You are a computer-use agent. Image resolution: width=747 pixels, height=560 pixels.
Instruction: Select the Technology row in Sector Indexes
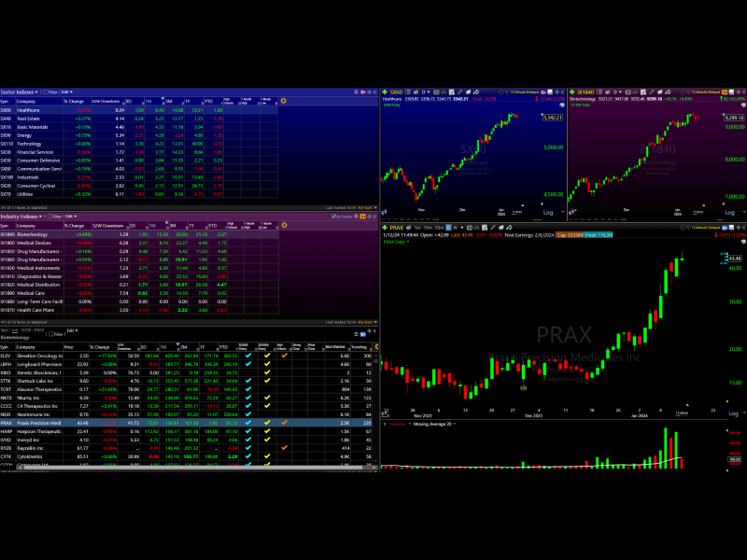[x=138, y=144]
